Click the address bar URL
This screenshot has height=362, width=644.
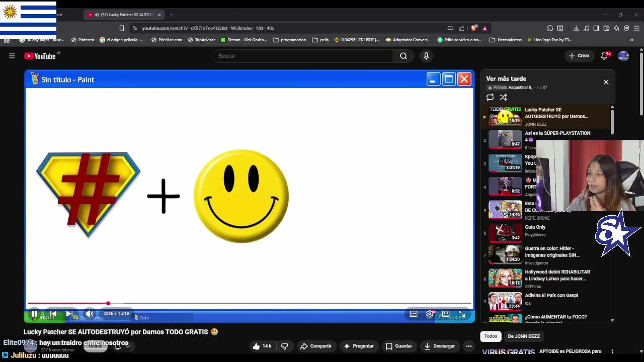[x=208, y=28]
